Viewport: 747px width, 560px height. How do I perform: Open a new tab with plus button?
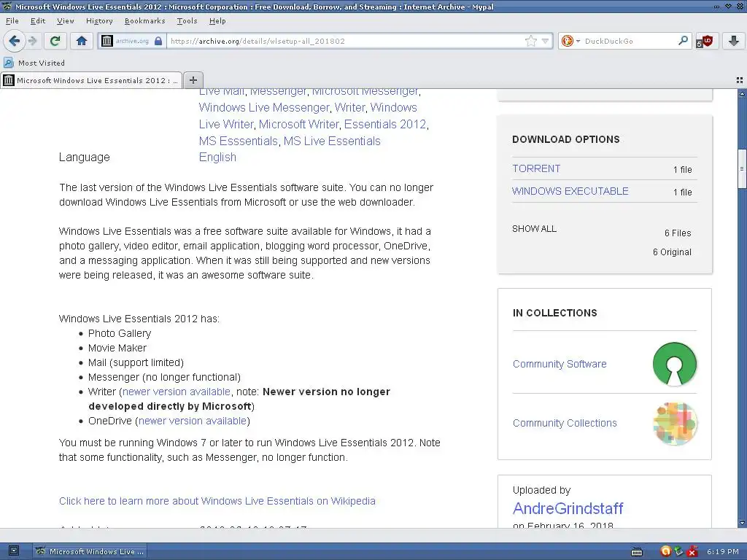point(193,80)
